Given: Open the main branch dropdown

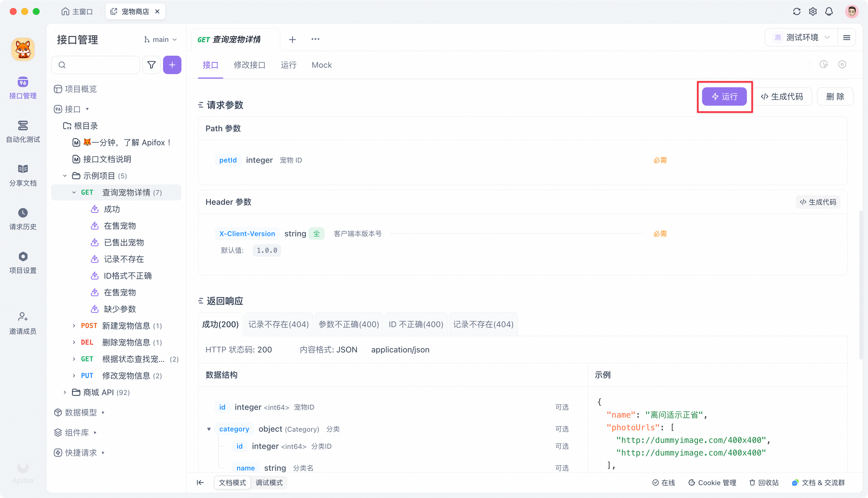Looking at the screenshot, I should click(x=160, y=39).
